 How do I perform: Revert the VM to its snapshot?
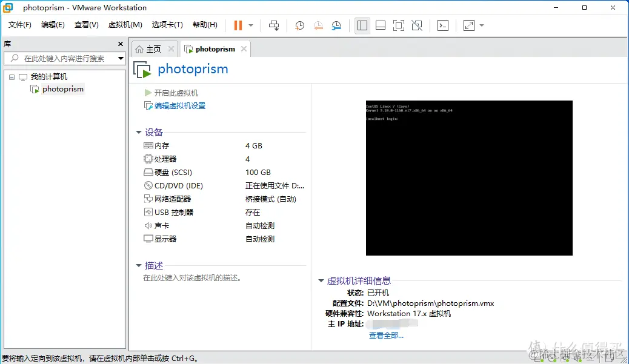click(x=318, y=25)
